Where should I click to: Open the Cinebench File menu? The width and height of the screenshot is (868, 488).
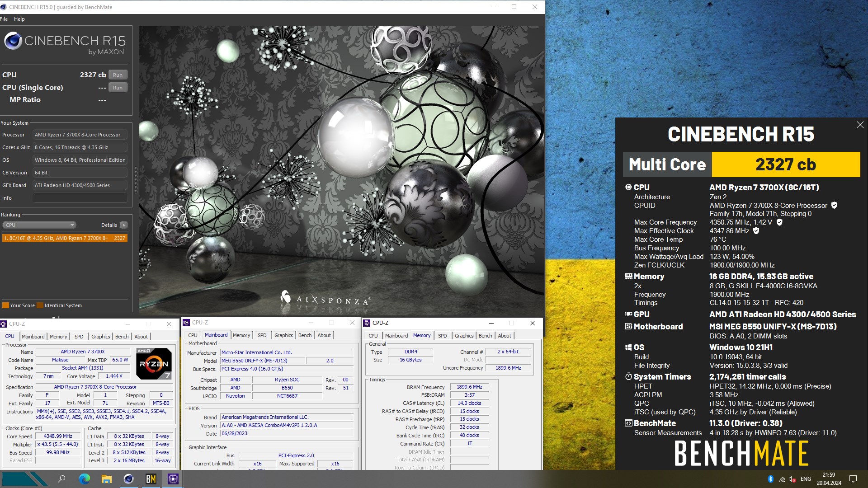click(4, 19)
